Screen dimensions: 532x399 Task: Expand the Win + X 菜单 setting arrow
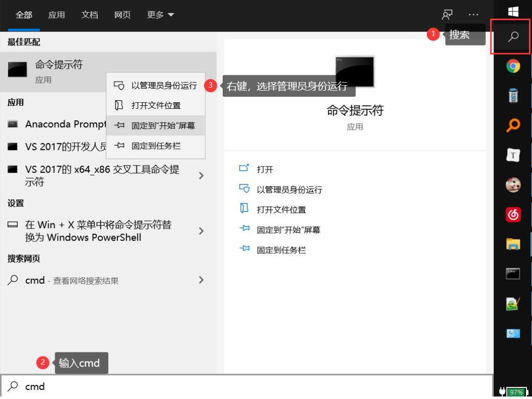click(201, 231)
